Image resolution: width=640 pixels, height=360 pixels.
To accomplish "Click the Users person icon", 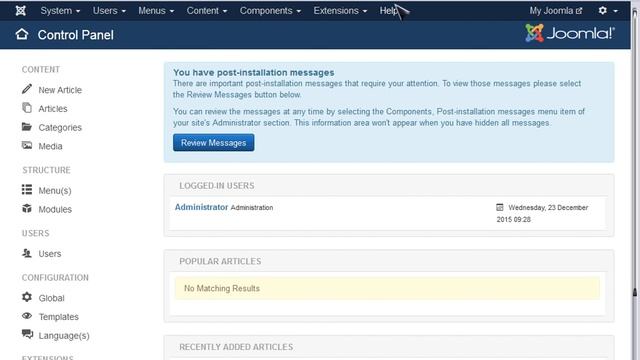I will point(27,253).
